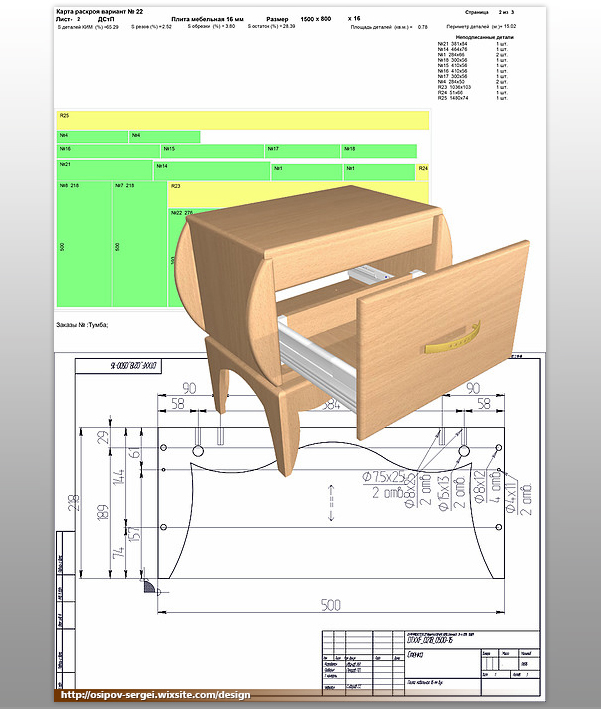Click the '144' vertical dimension

[x=118, y=477]
